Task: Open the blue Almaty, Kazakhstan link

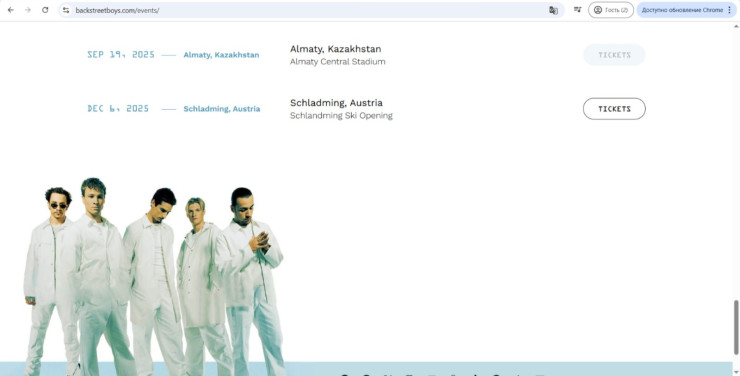Action: click(221, 55)
